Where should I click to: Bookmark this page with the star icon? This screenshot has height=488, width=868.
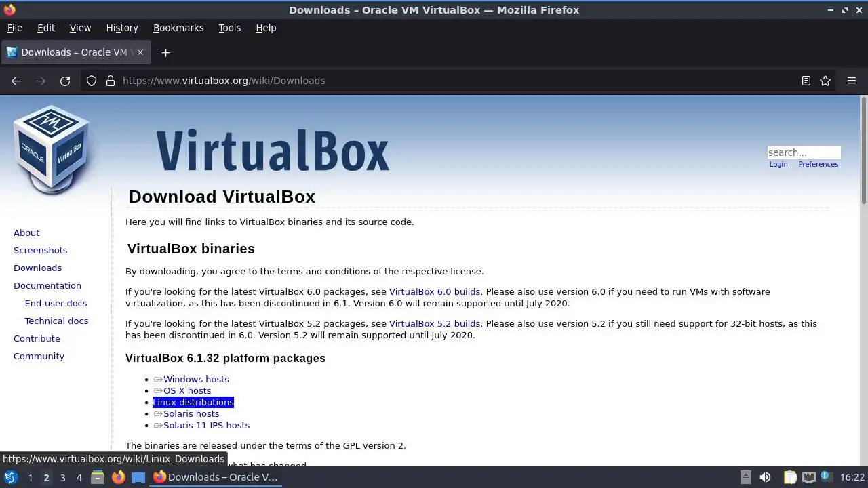click(825, 81)
